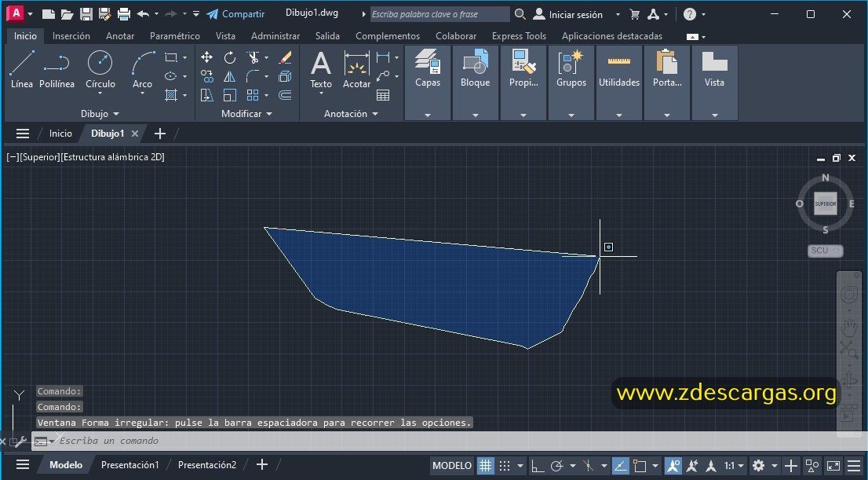
Task: Select the Trim scissors tool
Action: point(253,57)
